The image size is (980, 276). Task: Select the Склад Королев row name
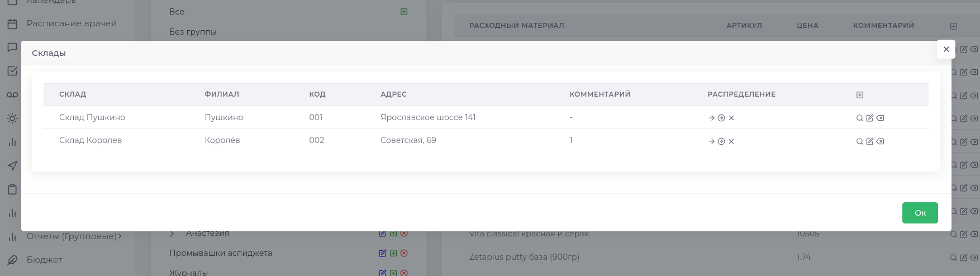[91, 140]
